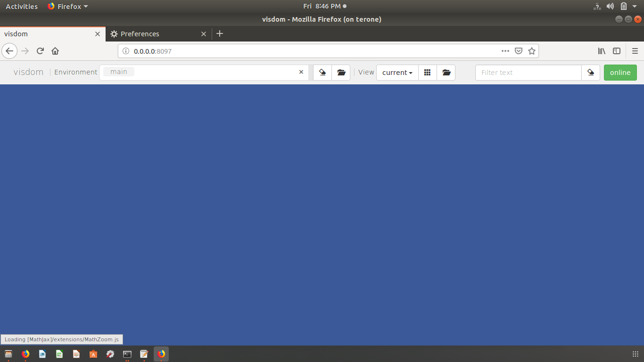Open system settings tools icon in dock
644x362 pixels.
coord(110,354)
